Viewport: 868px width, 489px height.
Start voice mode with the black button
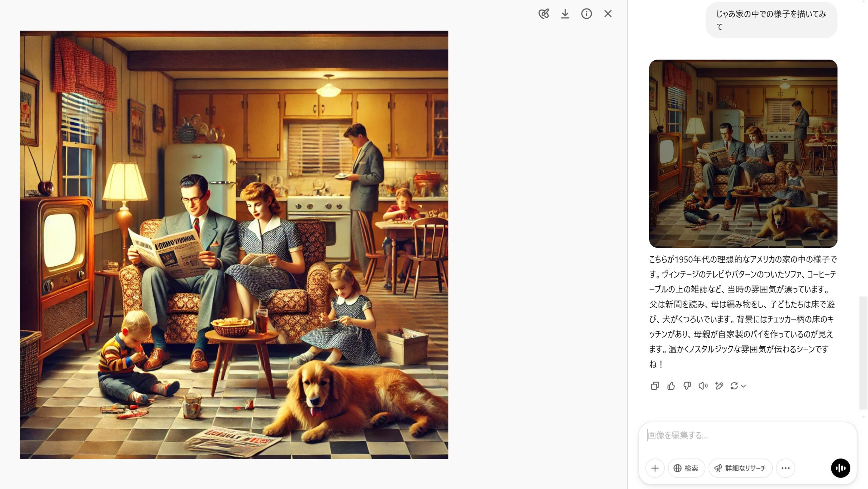[841, 468]
